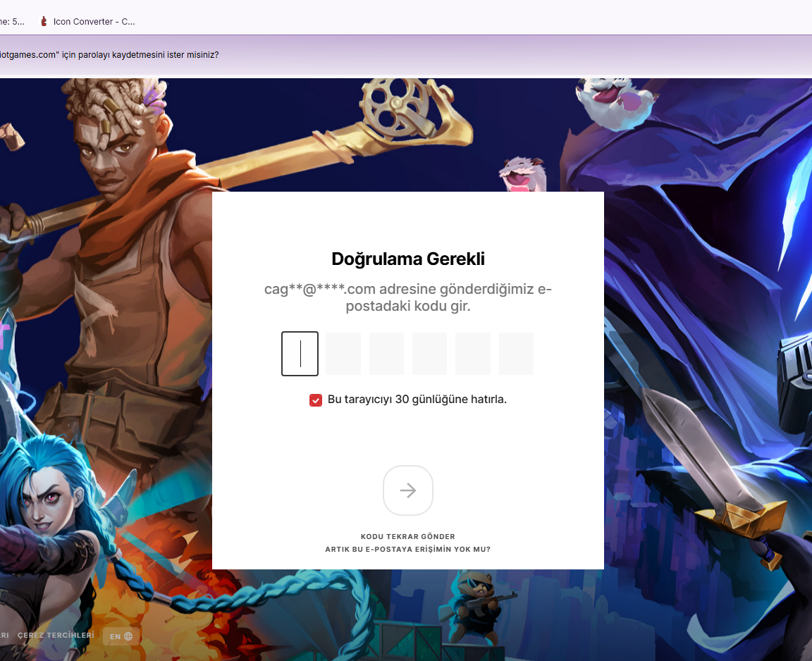The image size is (812, 661).
Task: Click the first verification code digit box
Action: tap(300, 354)
